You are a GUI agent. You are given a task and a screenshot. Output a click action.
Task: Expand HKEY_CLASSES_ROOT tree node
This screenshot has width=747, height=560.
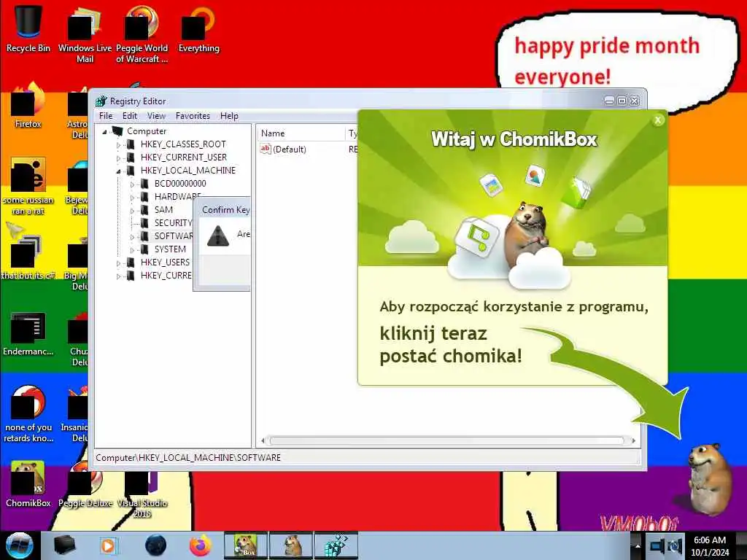point(119,145)
